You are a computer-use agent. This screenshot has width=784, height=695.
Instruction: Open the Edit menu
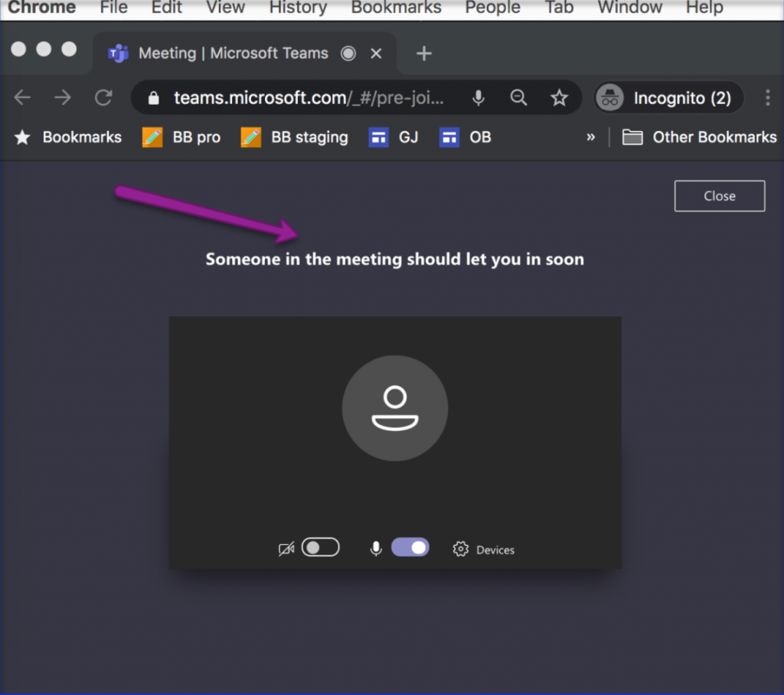(167, 8)
